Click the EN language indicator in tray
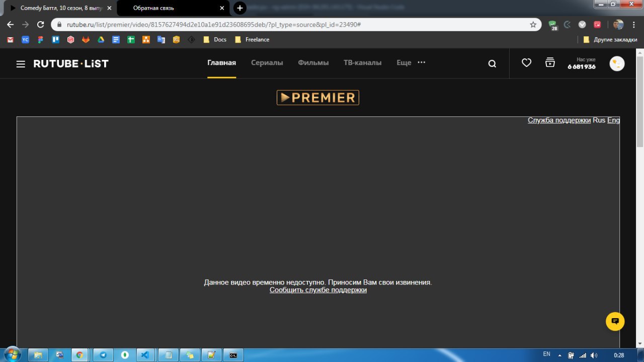 546,354
